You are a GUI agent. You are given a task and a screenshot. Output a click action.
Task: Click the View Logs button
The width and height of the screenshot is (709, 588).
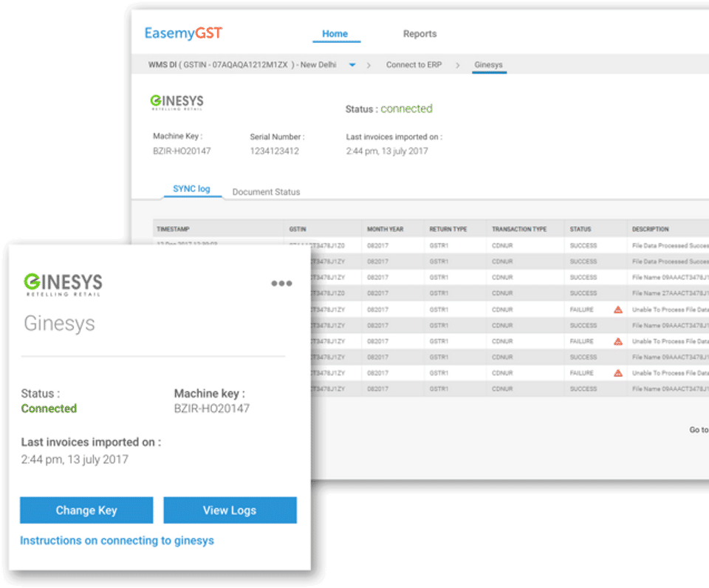coord(230,510)
